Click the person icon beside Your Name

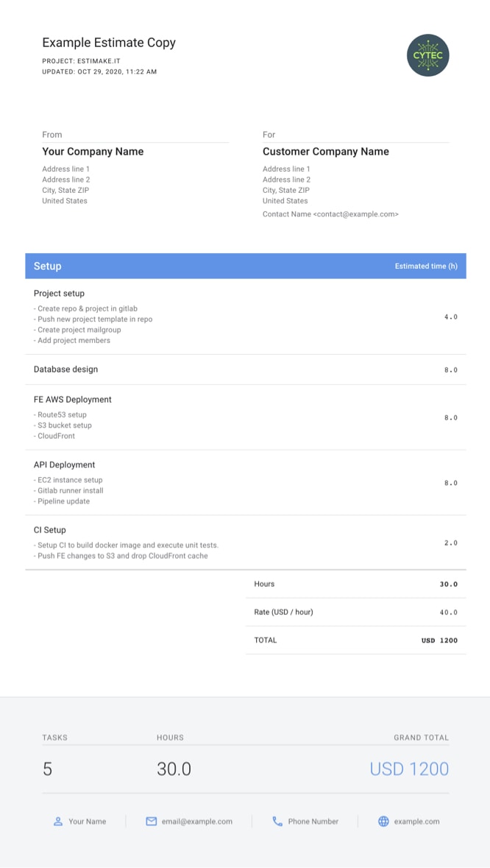(x=58, y=821)
